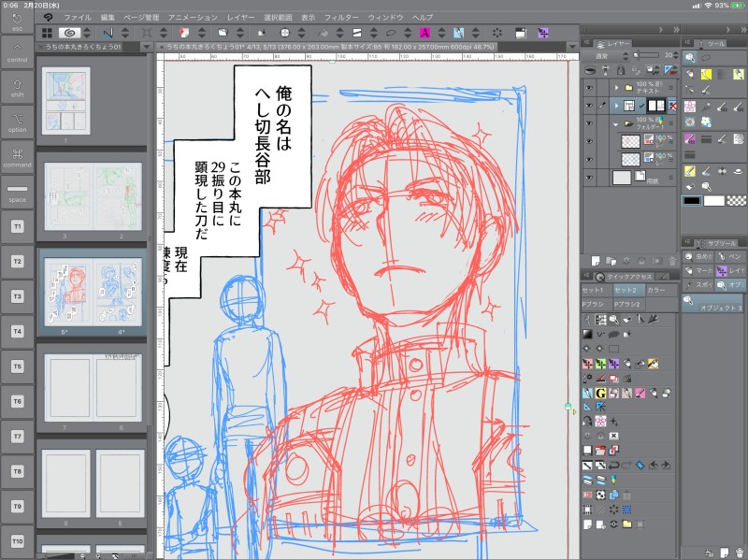Screen dimensions: 748x560
Task: Open the page manager tab dropdown arrow
Action: point(147,47)
